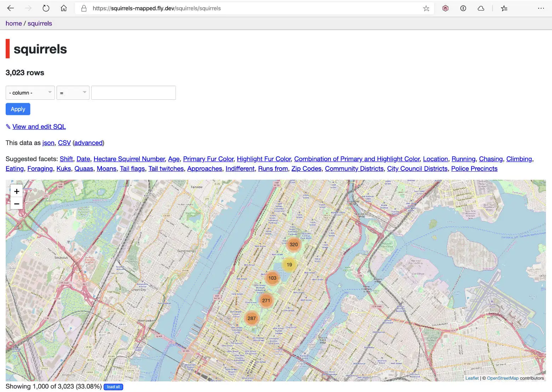The image size is (552, 392).
Task: Go to browser home page icon
Action: [64, 8]
